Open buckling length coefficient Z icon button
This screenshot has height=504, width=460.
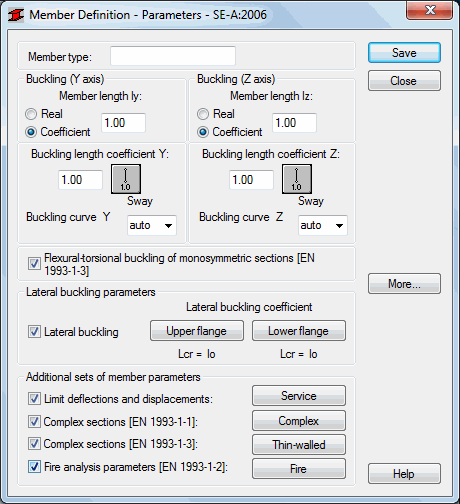pyautogui.click(x=297, y=179)
